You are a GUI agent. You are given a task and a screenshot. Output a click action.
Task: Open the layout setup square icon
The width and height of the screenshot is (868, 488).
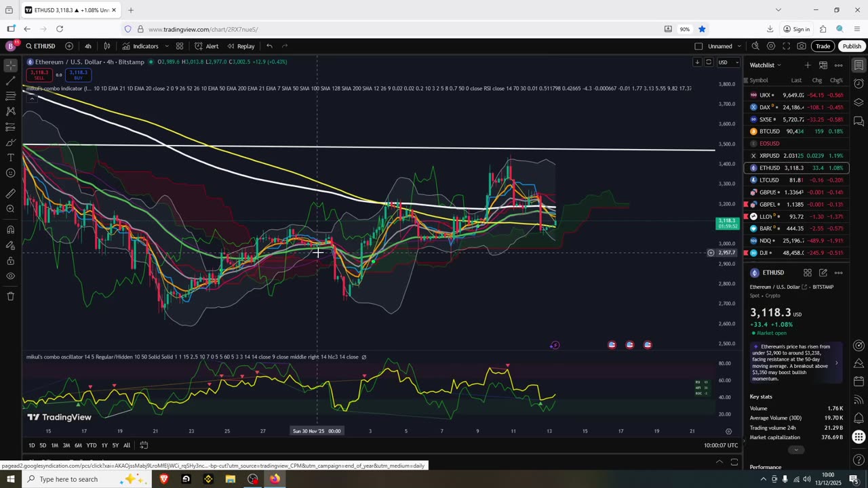pos(698,46)
